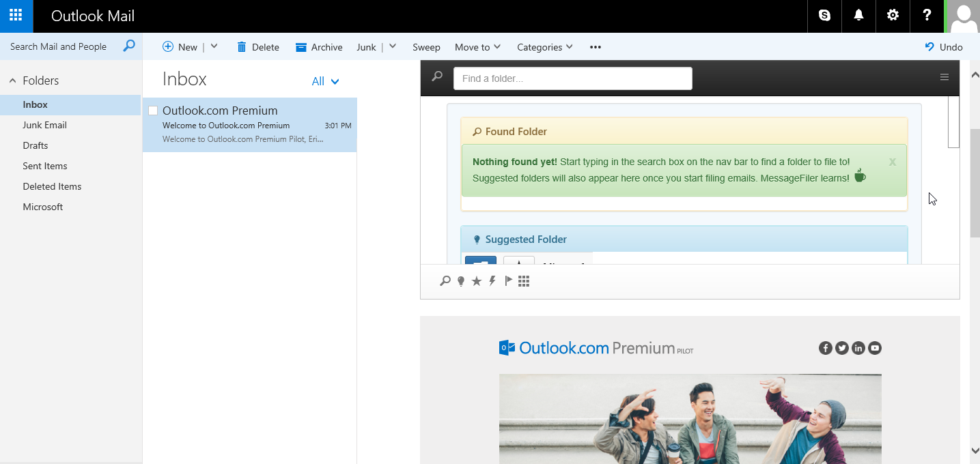The height and width of the screenshot is (464, 980).
Task: Click the MessageFiler bottom search magnifier icon
Action: [x=445, y=280]
